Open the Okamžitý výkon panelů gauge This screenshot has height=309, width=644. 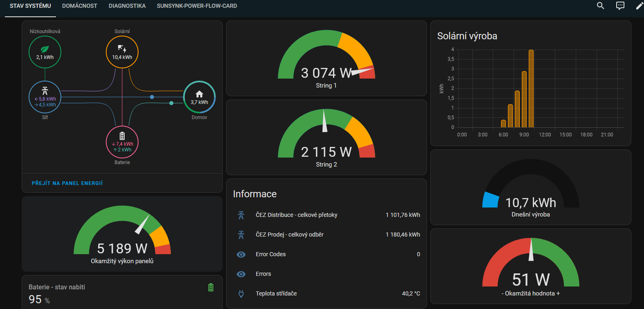[x=122, y=235]
